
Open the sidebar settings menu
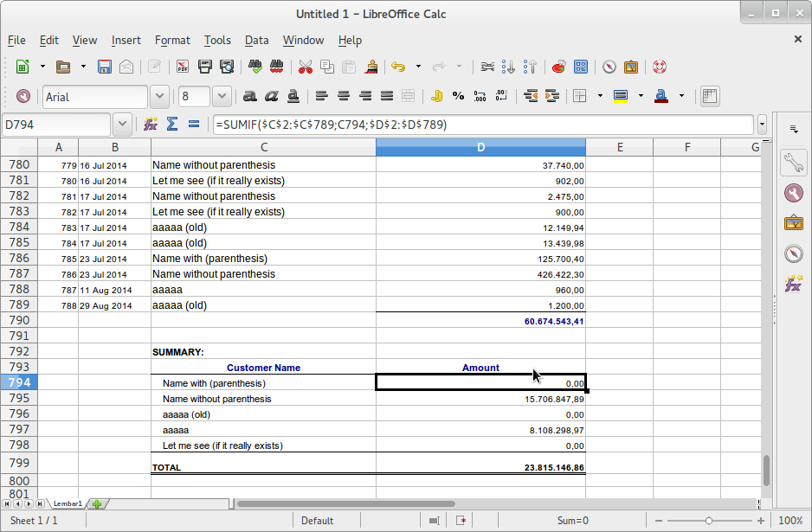pyautogui.click(x=793, y=129)
